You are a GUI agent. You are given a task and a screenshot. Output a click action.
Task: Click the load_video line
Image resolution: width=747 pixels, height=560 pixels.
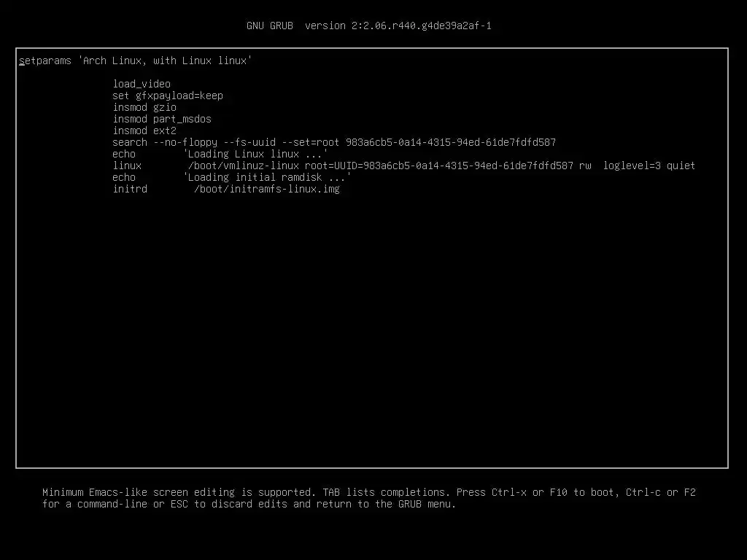(142, 85)
